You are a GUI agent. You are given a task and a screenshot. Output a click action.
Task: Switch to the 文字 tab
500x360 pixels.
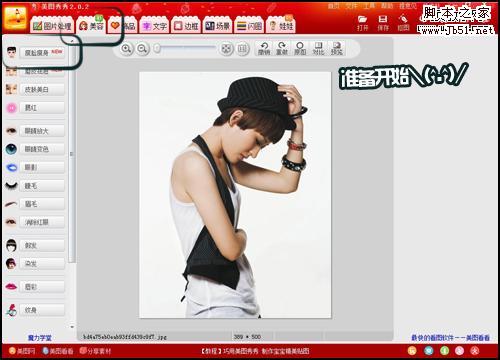(154, 26)
